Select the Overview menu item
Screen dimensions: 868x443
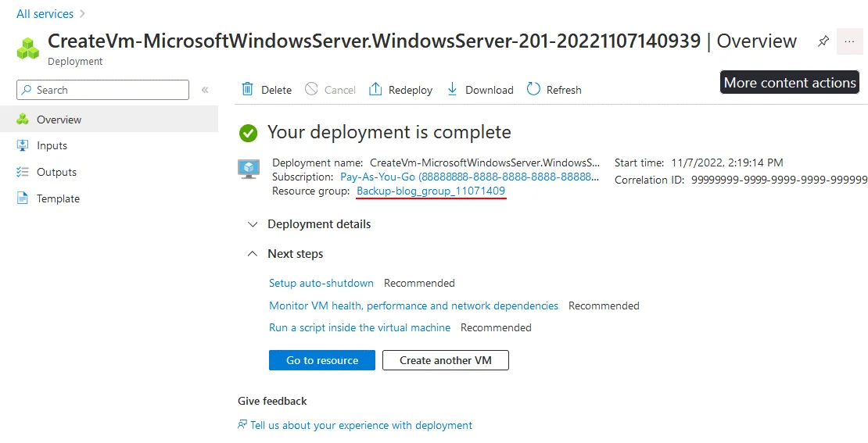(x=59, y=120)
